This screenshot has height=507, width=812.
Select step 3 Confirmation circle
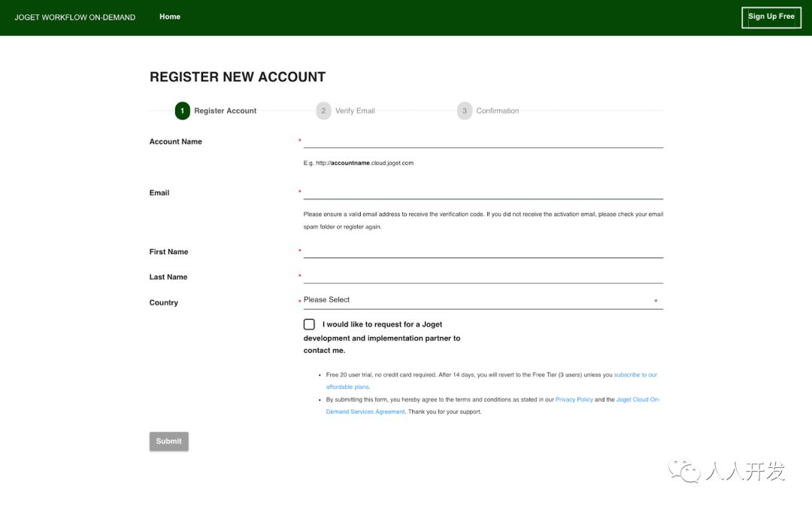tap(465, 111)
